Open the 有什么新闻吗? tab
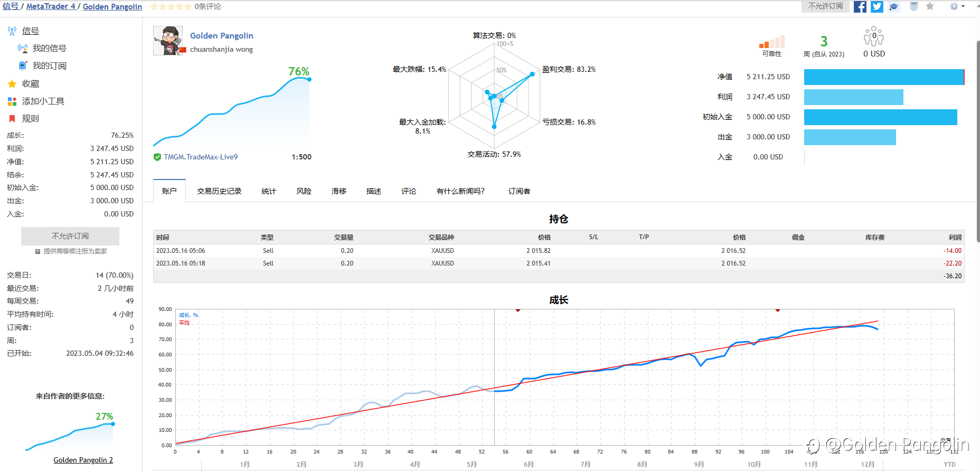980x472 pixels. pos(460,191)
